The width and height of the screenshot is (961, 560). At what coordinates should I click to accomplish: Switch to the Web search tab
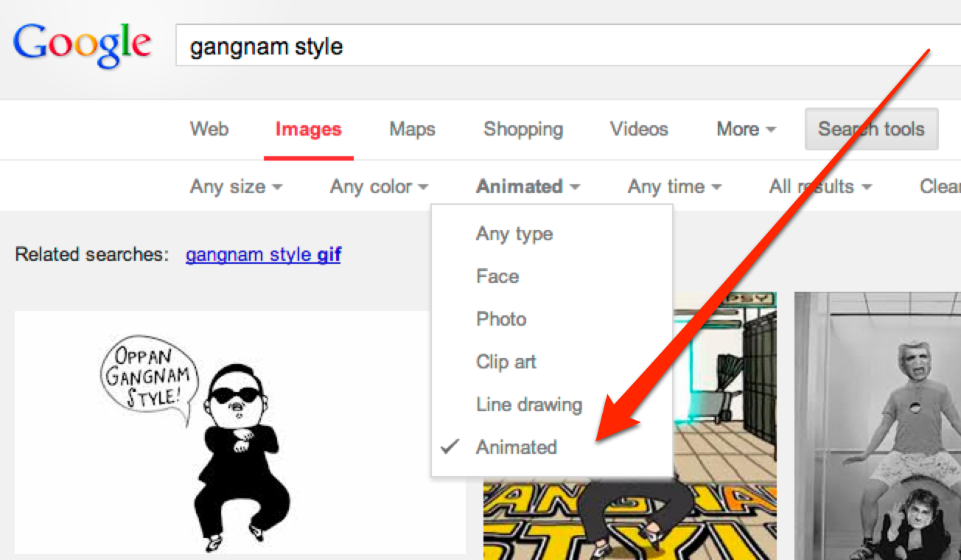[209, 129]
